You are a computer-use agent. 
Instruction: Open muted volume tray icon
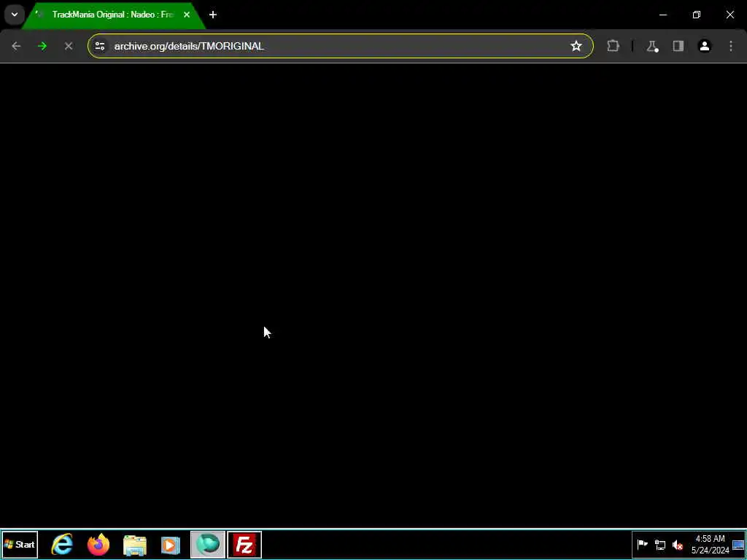678,545
